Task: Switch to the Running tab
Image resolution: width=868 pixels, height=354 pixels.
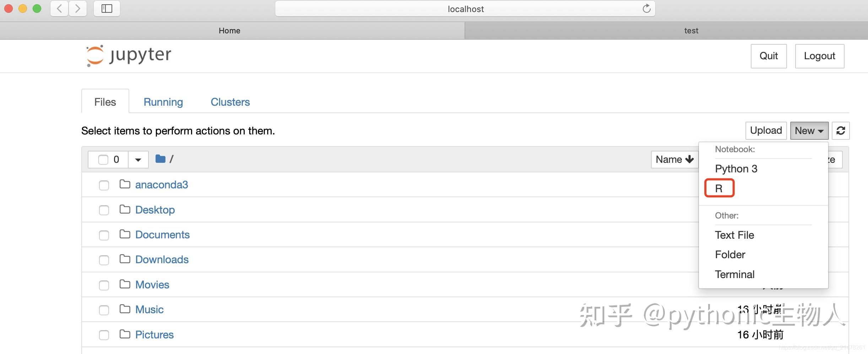Action: (x=163, y=102)
